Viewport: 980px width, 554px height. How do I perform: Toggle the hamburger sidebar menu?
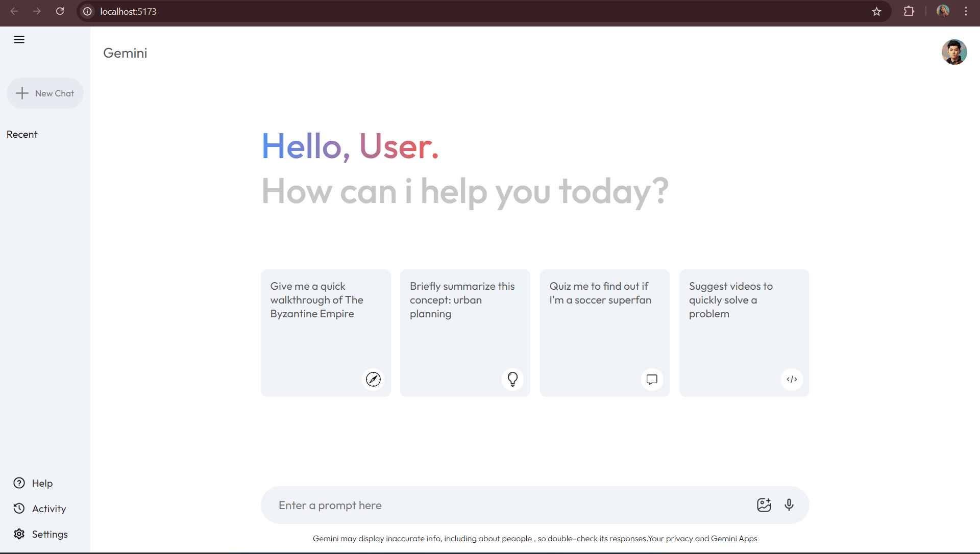[x=19, y=40]
